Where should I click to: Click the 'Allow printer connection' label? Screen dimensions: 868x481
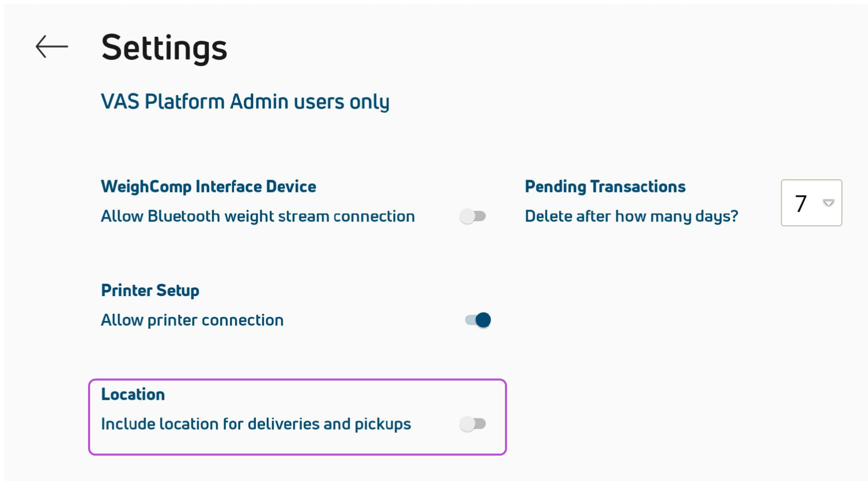[x=192, y=320]
